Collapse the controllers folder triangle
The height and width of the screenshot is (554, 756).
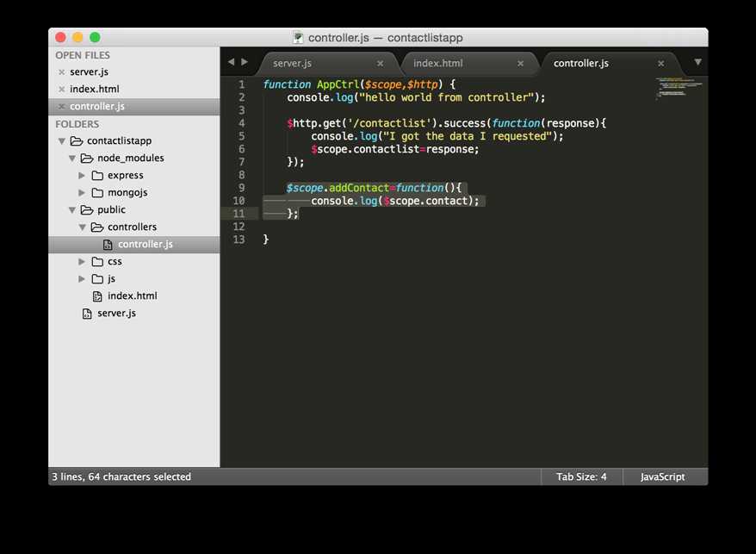tap(83, 227)
